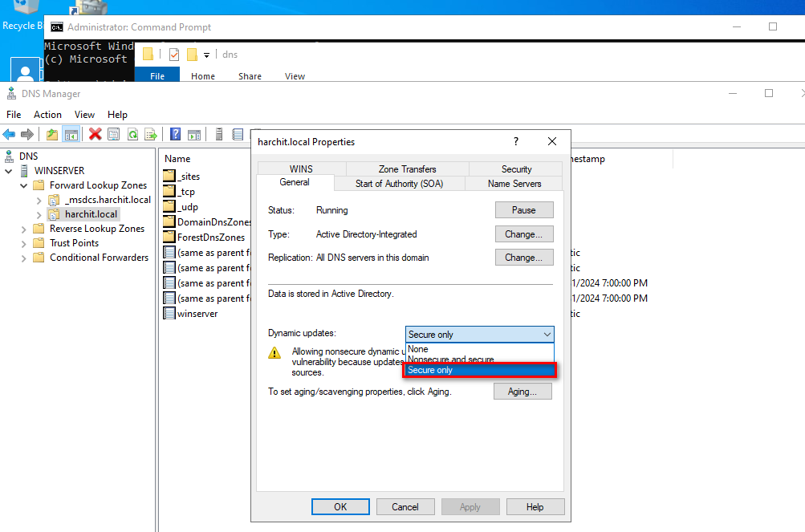Expand the Reverse Lookup Zones node

tap(24, 229)
